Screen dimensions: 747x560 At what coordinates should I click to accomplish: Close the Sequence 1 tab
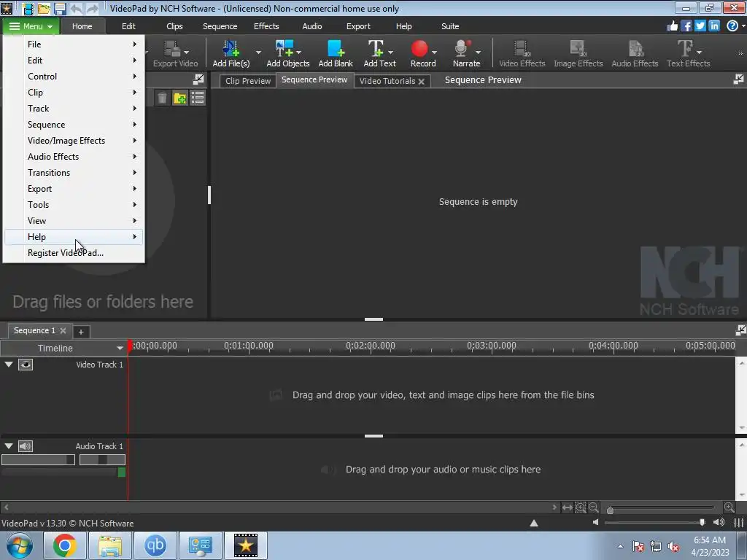point(63,330)
